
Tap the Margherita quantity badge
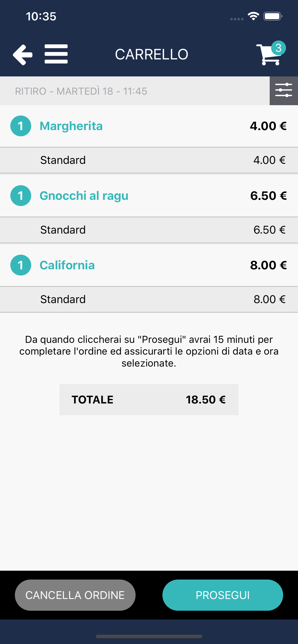coord(21,126)
